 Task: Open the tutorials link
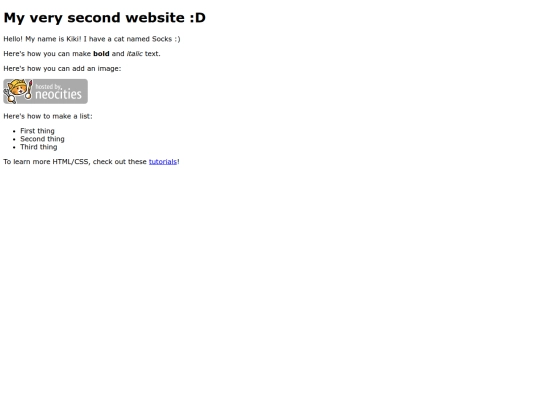[163, 162]
